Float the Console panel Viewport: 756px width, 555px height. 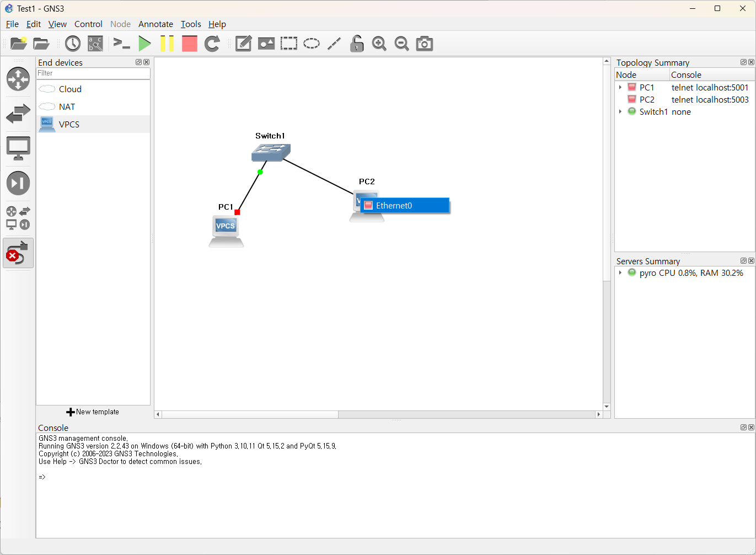point(743,427)
